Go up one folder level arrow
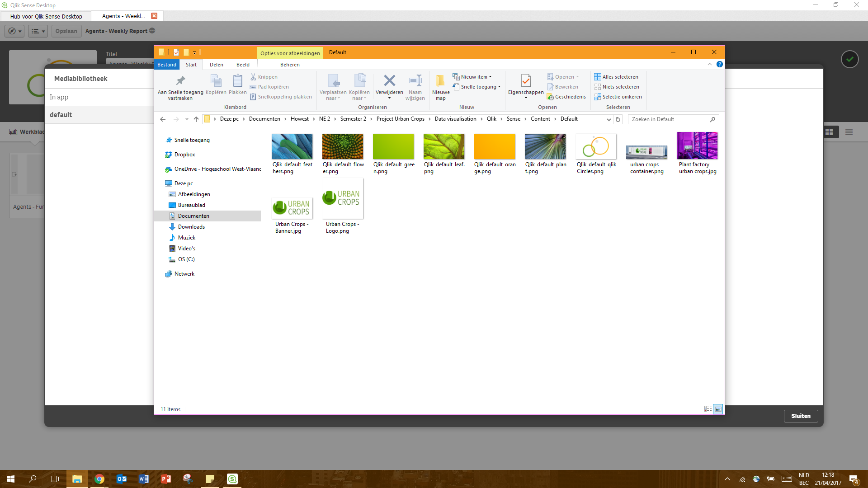This screenshot has width=868, height=488. pyautogui.click(x=196, y=119)
